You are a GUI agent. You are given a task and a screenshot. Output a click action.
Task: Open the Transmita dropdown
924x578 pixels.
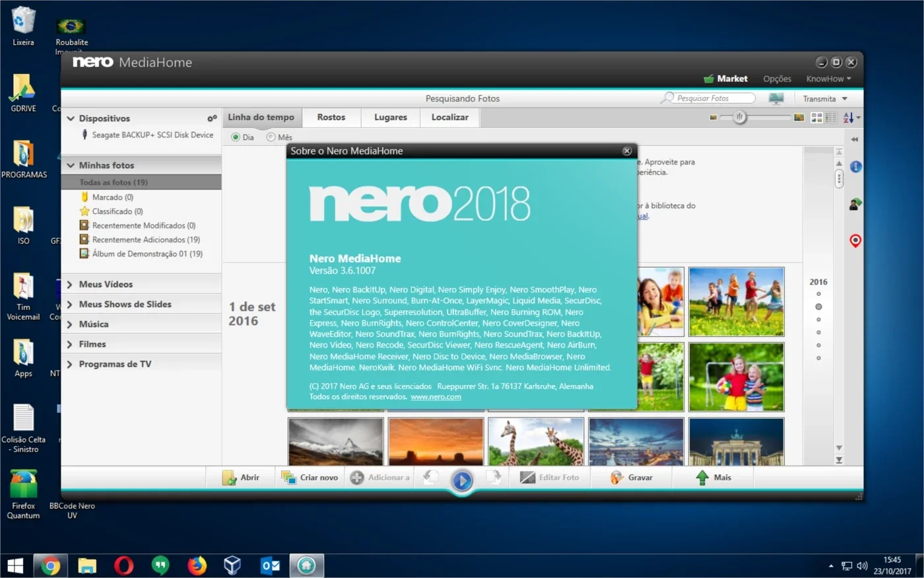coord(825,98)
